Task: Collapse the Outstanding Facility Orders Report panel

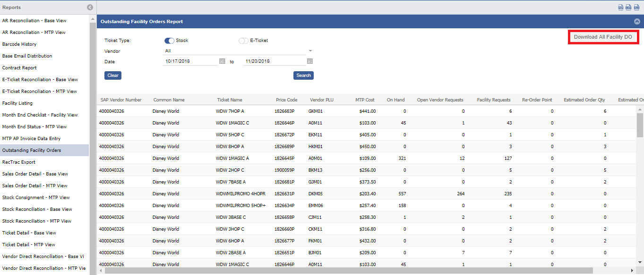Action: coord(637,21)
